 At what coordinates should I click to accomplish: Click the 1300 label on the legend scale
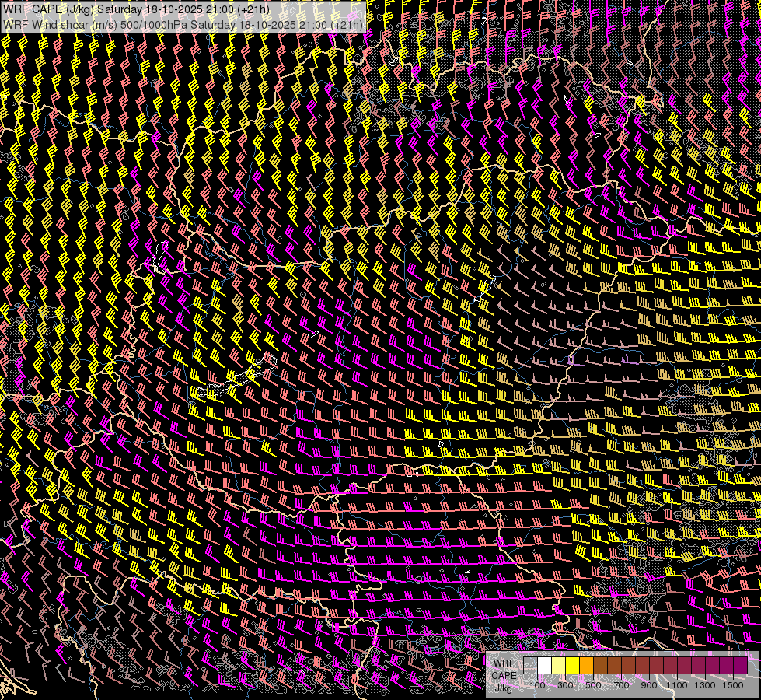pyautogui.click(x=705, y=685)
